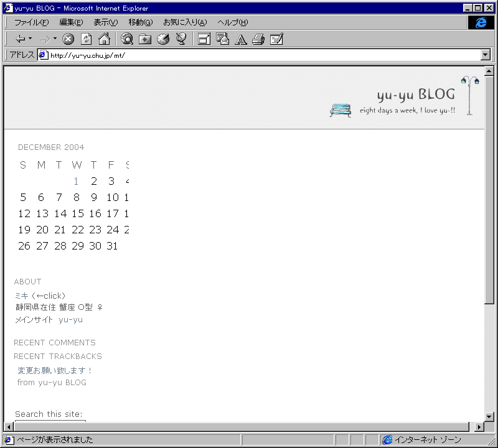Click the DECEMBER 2004 calendar heading

51,147
